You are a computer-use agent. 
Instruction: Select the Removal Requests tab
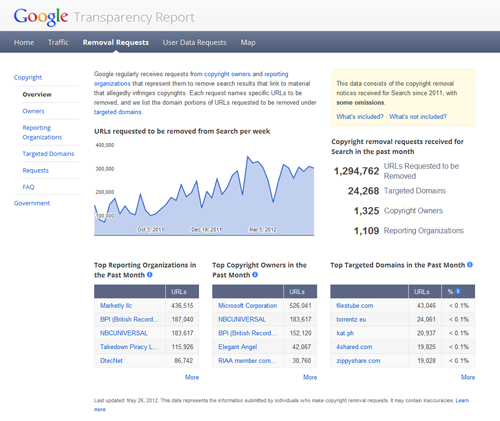coord(116,42)
